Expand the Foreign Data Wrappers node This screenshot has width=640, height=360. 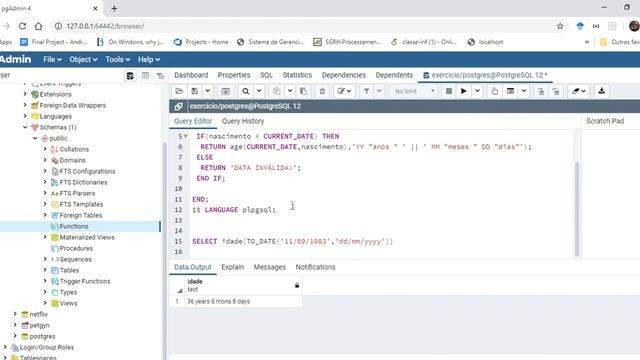pos(25,105)
